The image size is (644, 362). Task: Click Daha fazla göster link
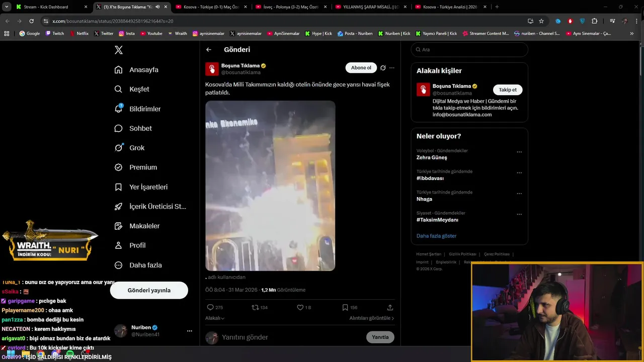click(436, 236)
